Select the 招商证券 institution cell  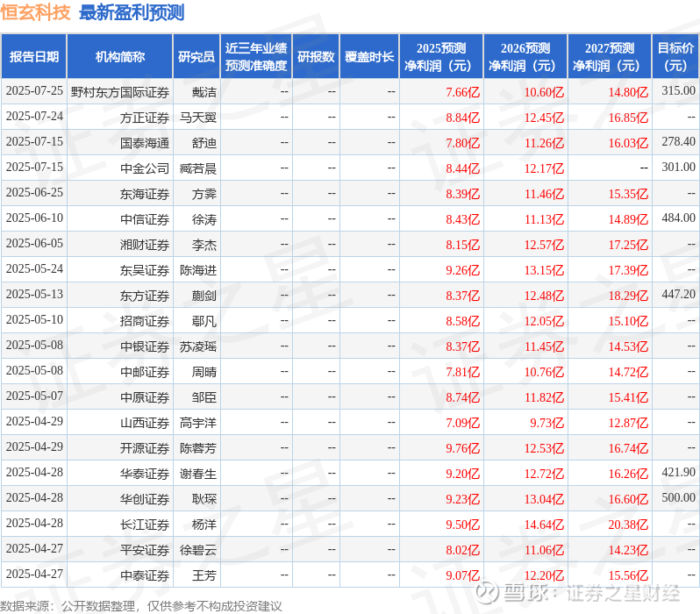pyautogui.click(x=119, y=321)
